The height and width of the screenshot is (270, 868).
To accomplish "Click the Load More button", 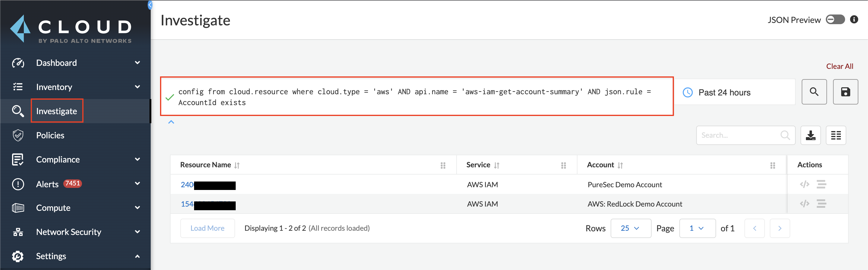I will point(207,229).
